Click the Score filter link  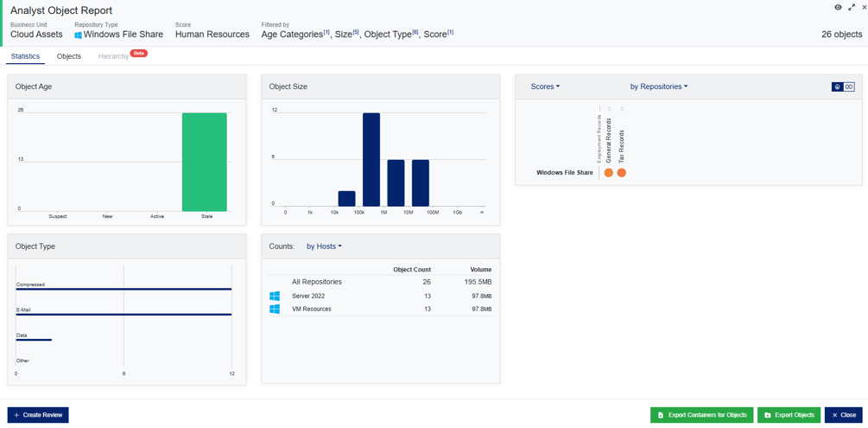pyautogui.click(x=439, y=35)
